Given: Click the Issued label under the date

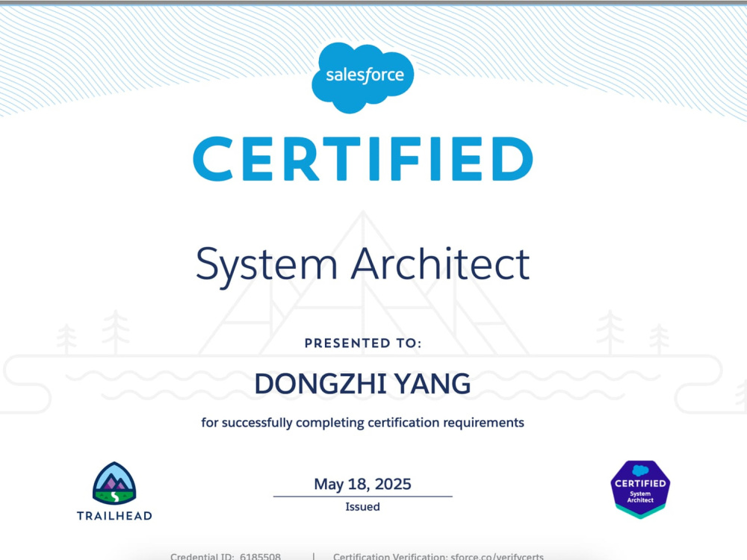Looking at the screenshot, I should [x=362, y=507].
